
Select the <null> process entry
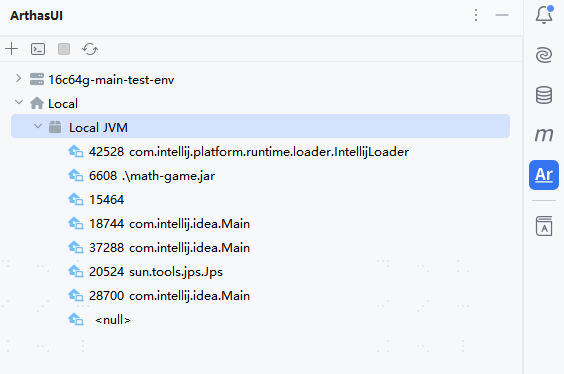pyautogui.click(x=113, y=320)
